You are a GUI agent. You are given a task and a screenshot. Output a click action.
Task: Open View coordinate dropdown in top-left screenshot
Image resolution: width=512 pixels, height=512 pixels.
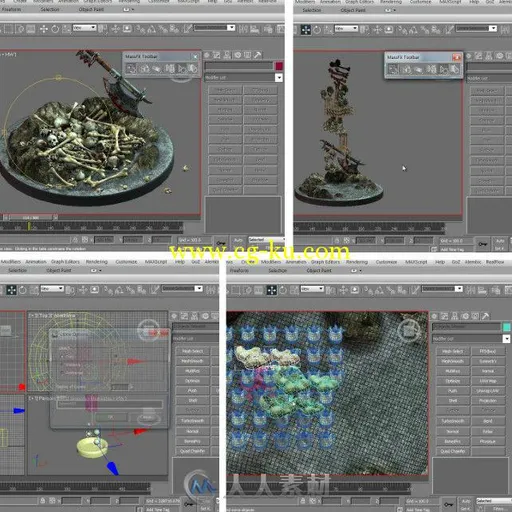84,28
